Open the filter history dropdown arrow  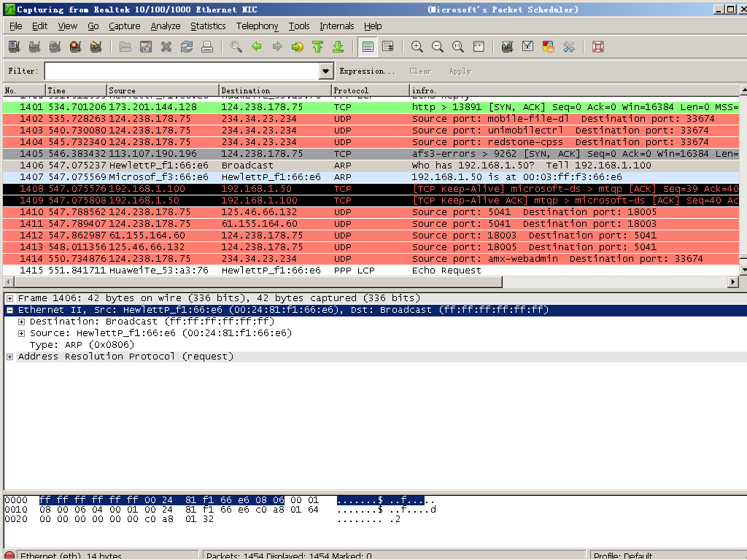click(325, 71)
